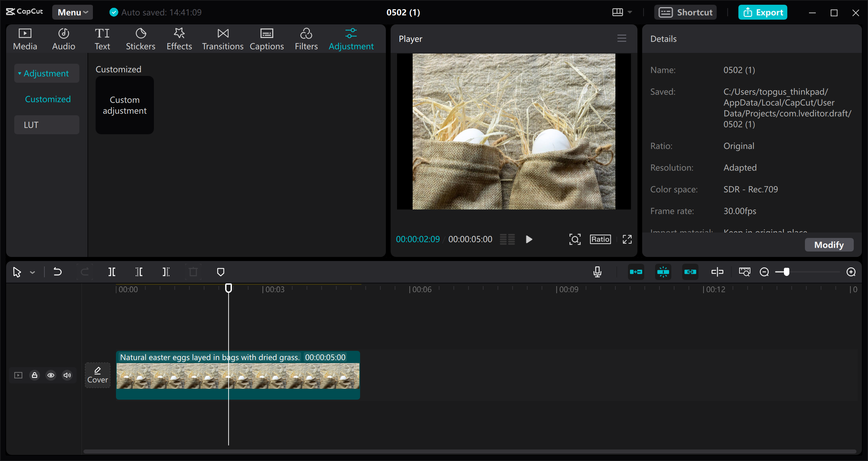
Task: Expand Player panel options menu
Action: coord(622,38)
